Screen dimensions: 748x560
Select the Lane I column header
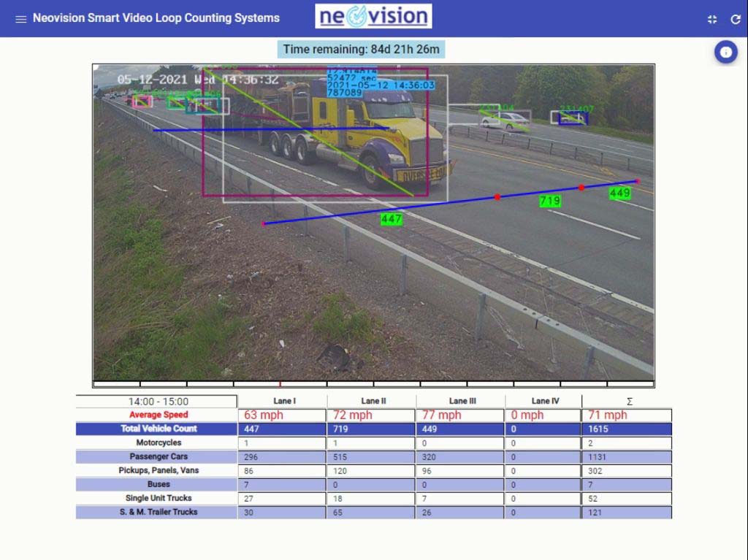point(284,401)
